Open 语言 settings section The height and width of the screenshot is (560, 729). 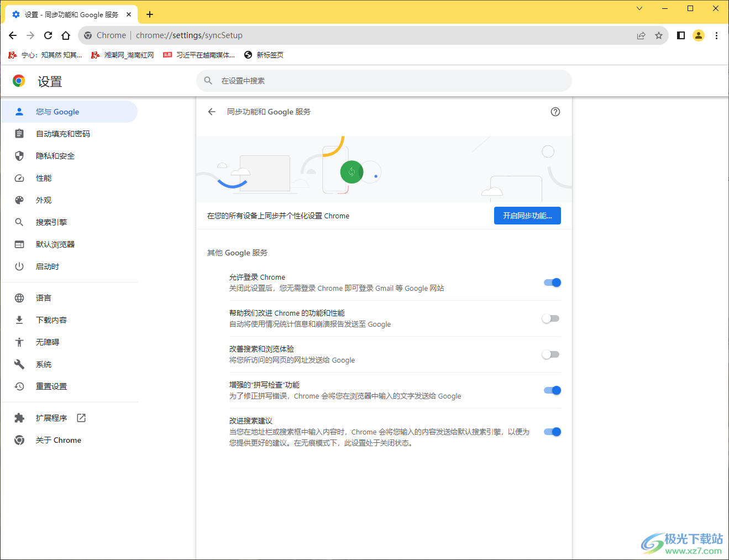tap(69, 298)
